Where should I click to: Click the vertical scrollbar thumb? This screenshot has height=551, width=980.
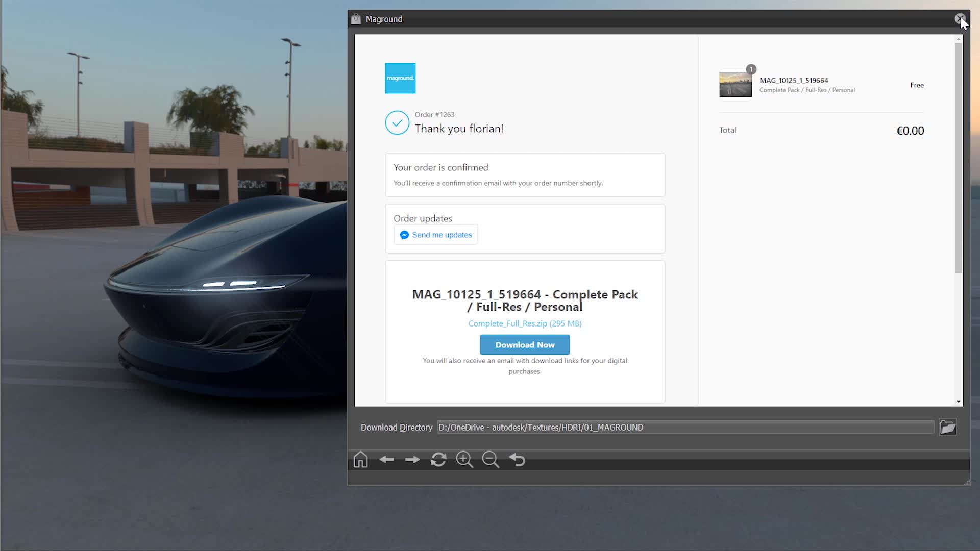coord(959,158)
